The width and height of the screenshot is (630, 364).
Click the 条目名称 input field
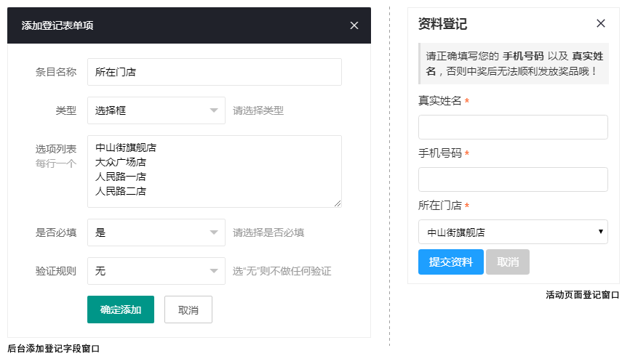[x=215, y=72]
